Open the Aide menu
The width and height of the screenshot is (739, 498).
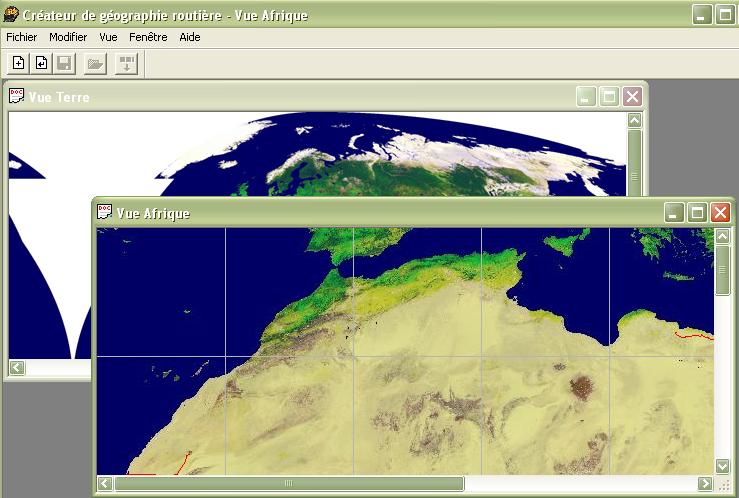point(190,37)
